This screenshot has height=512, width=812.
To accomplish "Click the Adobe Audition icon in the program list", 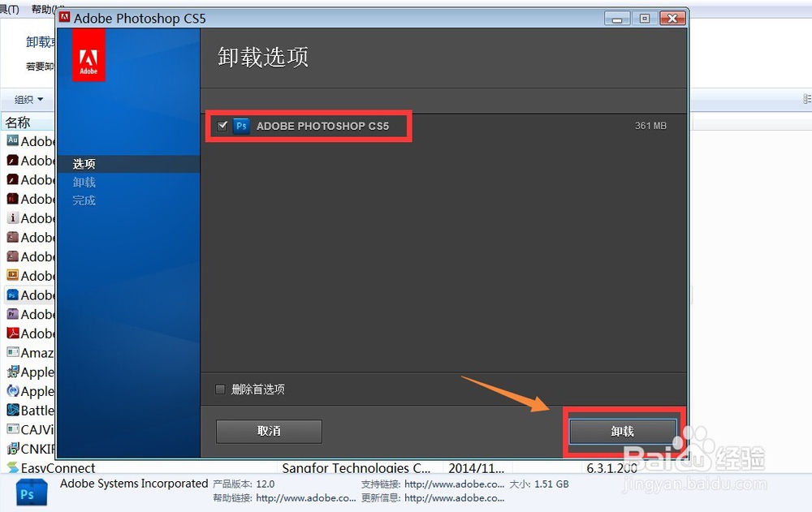I will (x=11, y=141).
